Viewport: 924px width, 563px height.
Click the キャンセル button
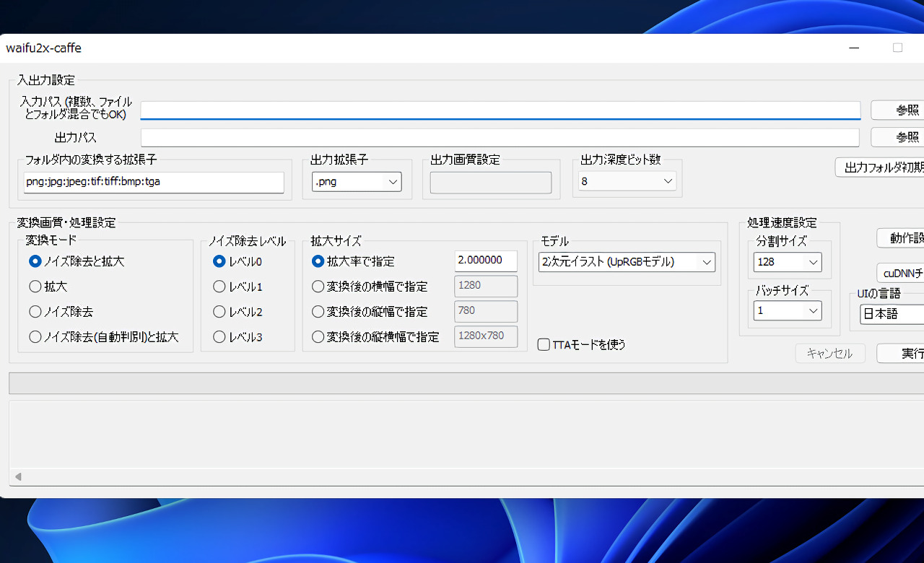point(830,353)
